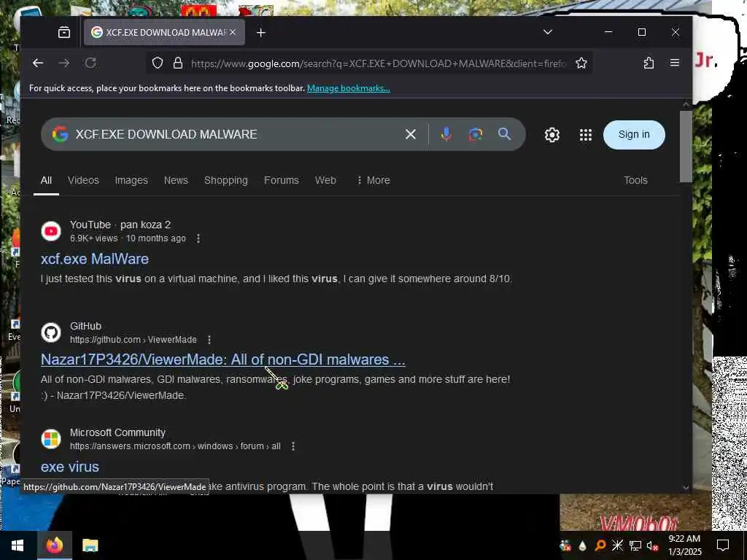Click the muted volume tray icon
This screenshot has height=560, width=747.
653,545
